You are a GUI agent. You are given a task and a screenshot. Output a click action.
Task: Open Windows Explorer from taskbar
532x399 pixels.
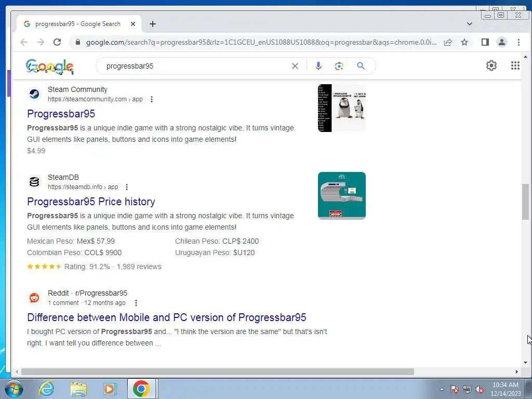[78, 389]
